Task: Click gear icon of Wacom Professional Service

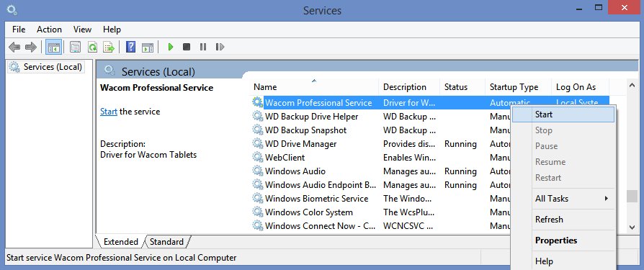Action: point(257,102)
